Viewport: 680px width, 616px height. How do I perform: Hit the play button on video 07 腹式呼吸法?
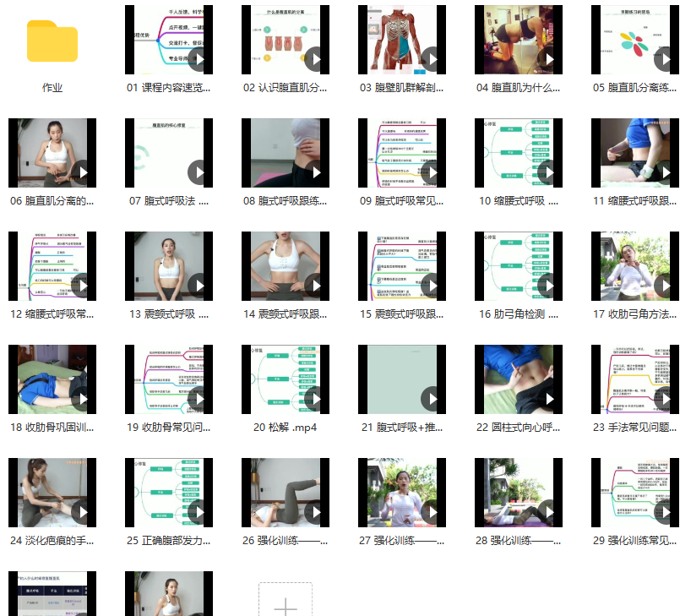(x=199, y=173)
